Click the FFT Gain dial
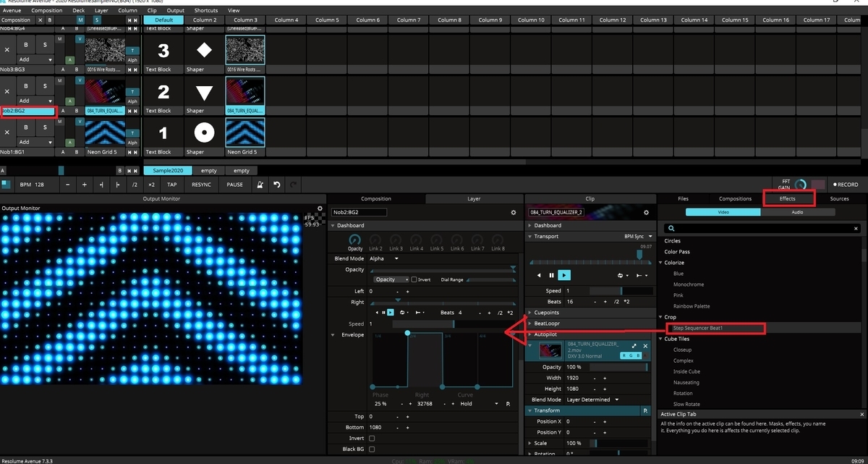 click(x=801, y=185)
